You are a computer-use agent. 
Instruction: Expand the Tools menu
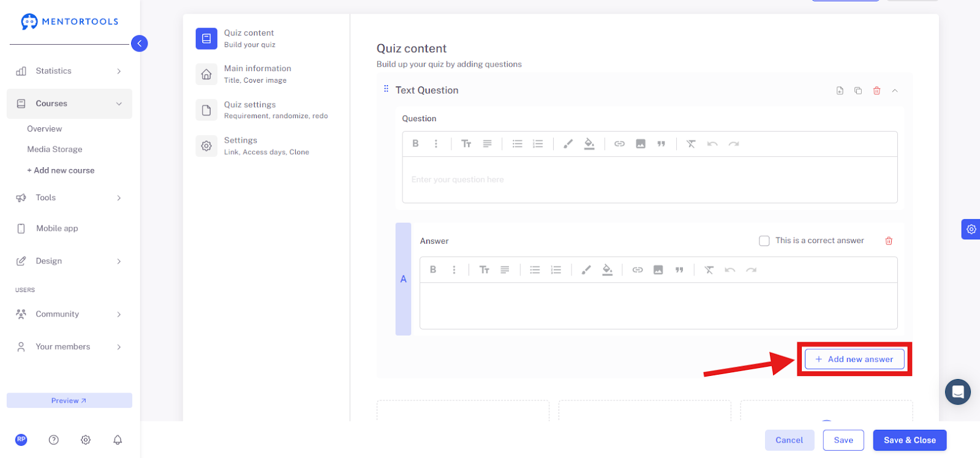[69, 198]
